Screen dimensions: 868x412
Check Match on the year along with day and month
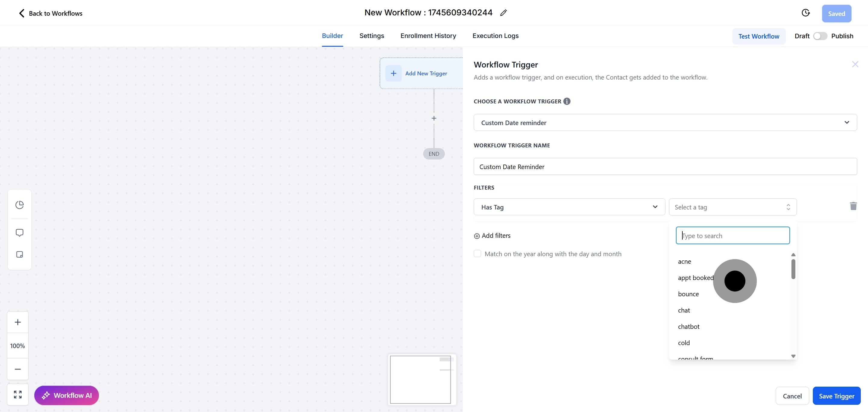click(477, 254)
